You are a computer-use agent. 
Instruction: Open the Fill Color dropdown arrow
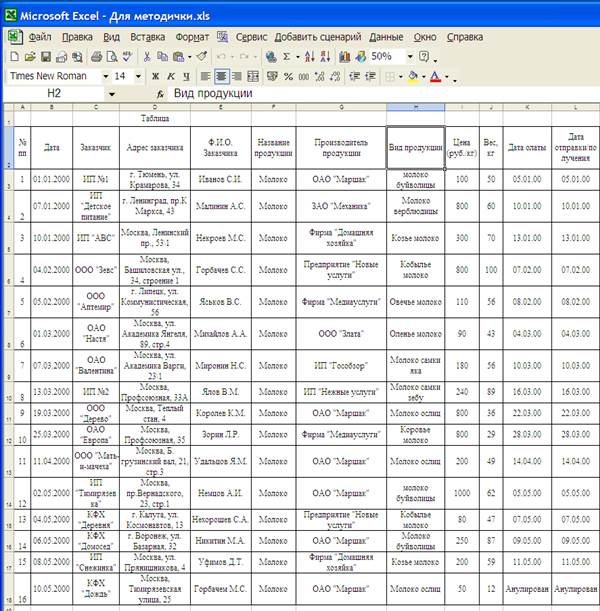pyautogui.click(x=424, y=76)
